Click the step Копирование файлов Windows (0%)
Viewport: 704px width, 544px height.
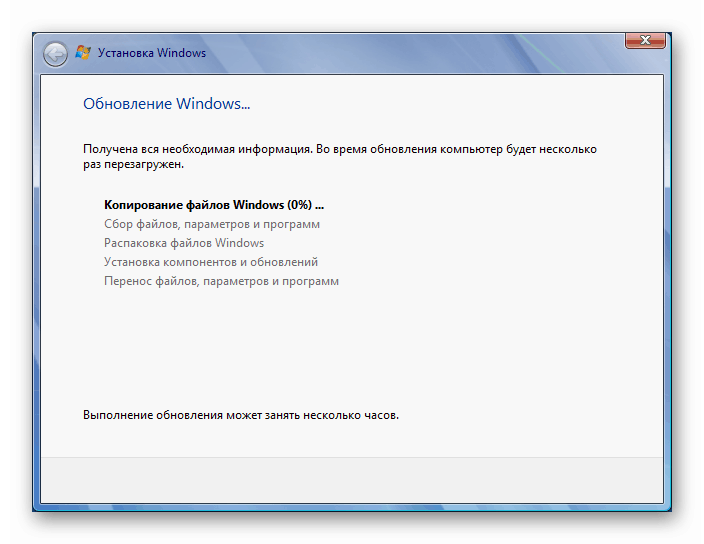tap(214, 205)
